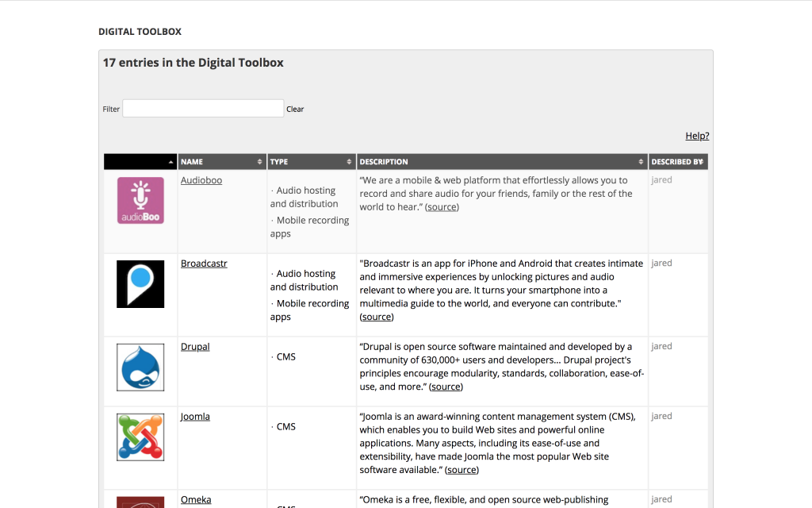
Task: Open the Broadcastr entry link
Action: click(x=204, y=264)
